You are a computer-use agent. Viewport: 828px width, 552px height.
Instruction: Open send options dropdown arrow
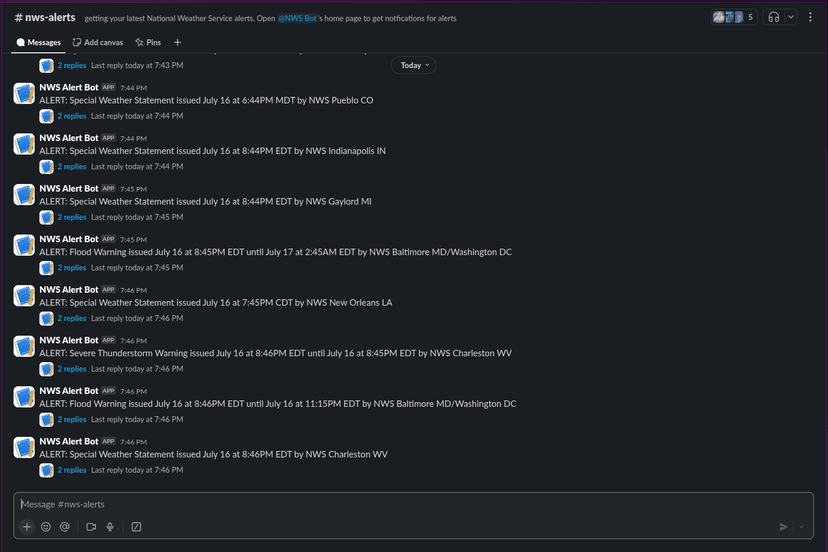pyautogui.click(x=801, y=527)
